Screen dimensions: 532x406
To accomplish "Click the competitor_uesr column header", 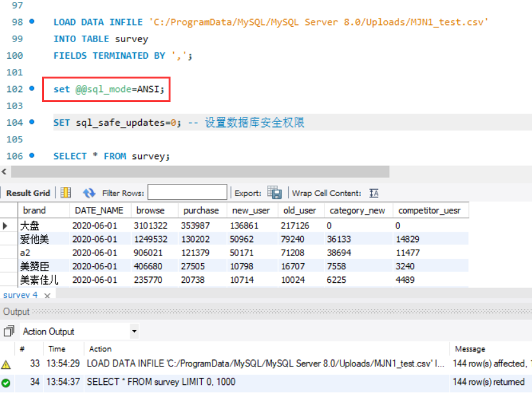I will (x=431, y=211).
